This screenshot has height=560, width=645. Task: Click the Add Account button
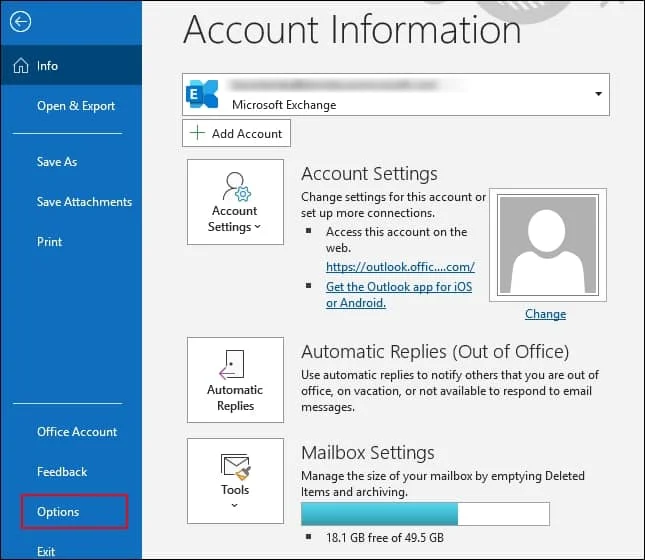tap(237, 133)
